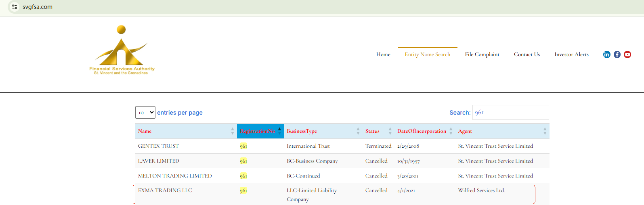Click the svgfsa.com address bar URL
The image size is (644, 205).
(38, 7)
